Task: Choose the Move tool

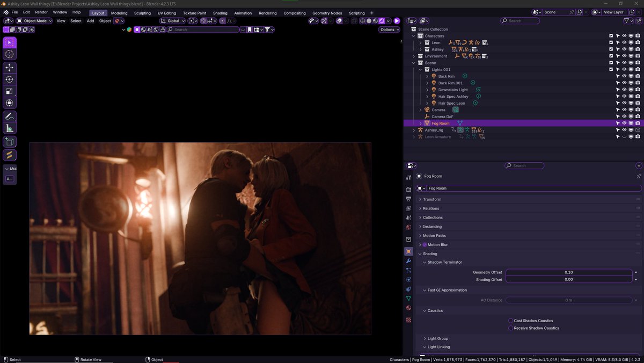Action: [10, 68]
